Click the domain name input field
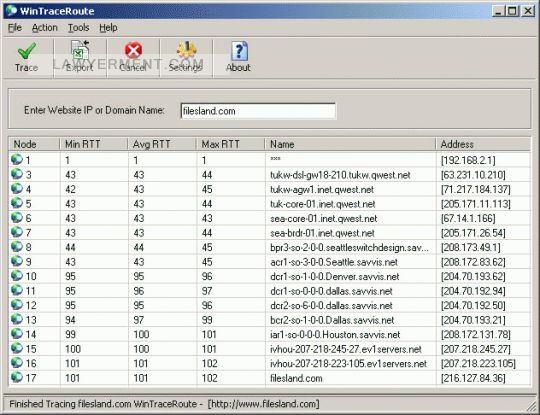This screenshot has height=415, width=540. point(258,111)
